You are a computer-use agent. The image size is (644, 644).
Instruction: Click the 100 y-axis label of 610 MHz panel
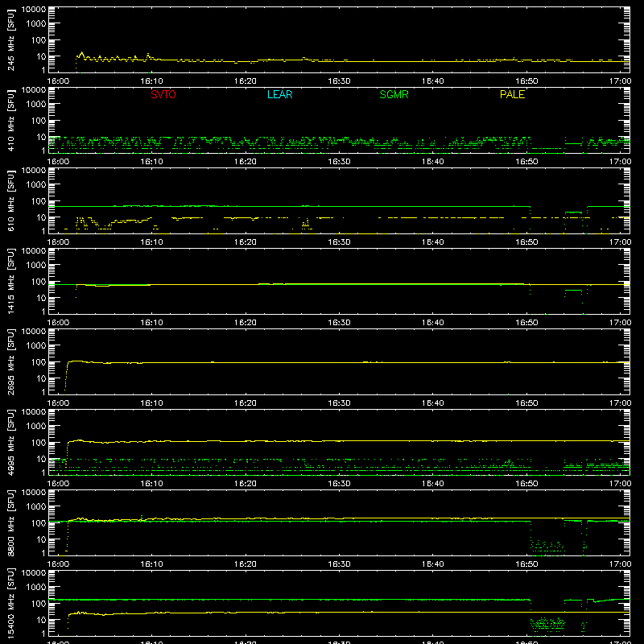[39, 200]
